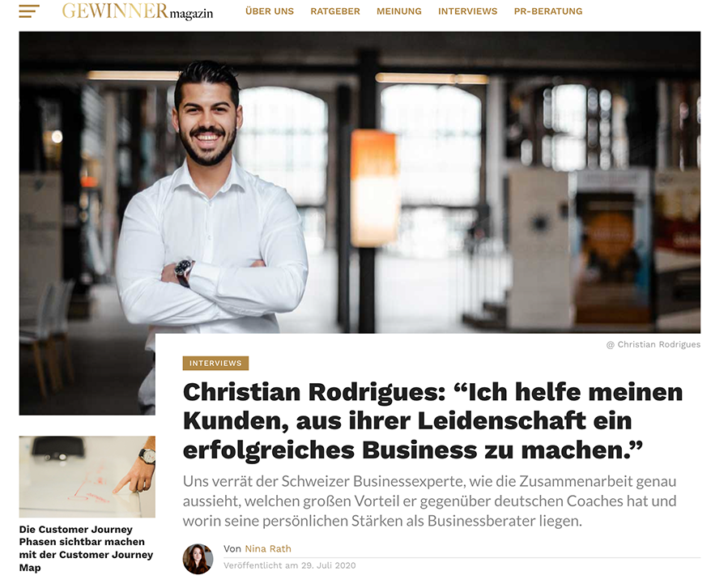Open the MEINUNG menu item
728x584 pixels.
point(399,11)
